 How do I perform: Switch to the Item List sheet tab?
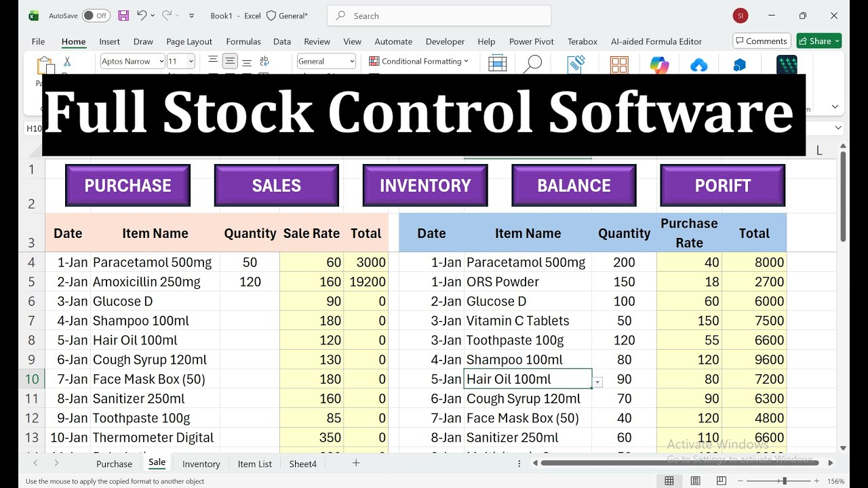[255, 464]
